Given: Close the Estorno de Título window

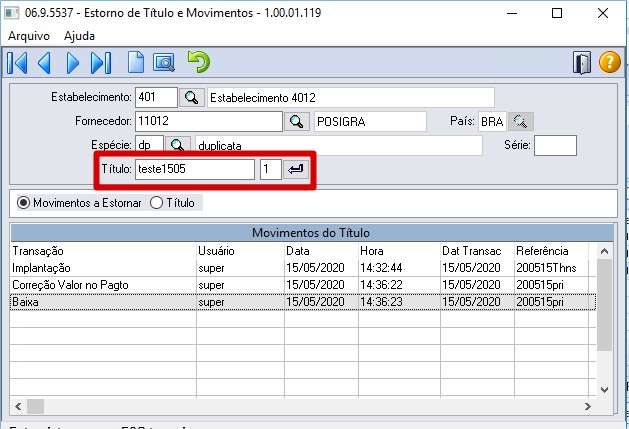Looking at the screenshot, I should click(603, 13).
